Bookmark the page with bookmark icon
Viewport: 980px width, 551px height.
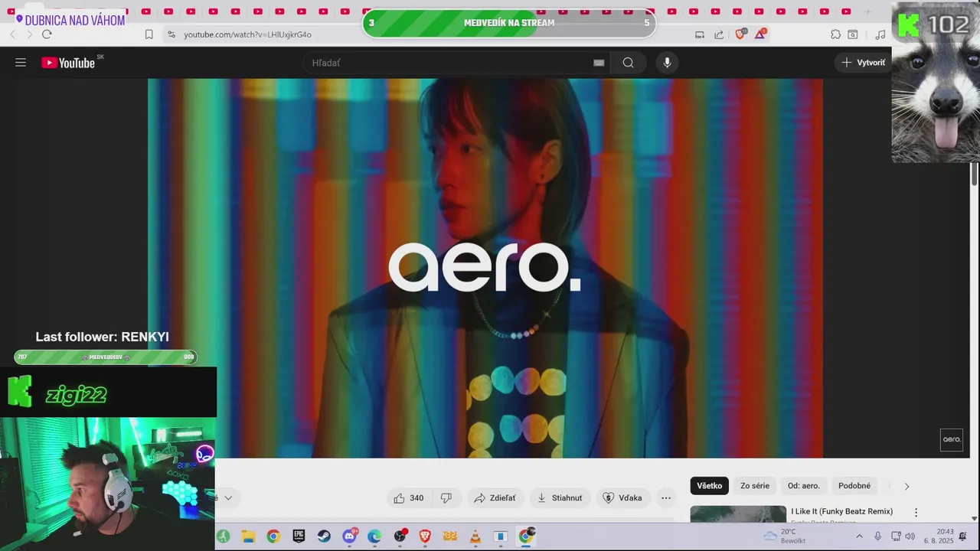coord(149,34)
